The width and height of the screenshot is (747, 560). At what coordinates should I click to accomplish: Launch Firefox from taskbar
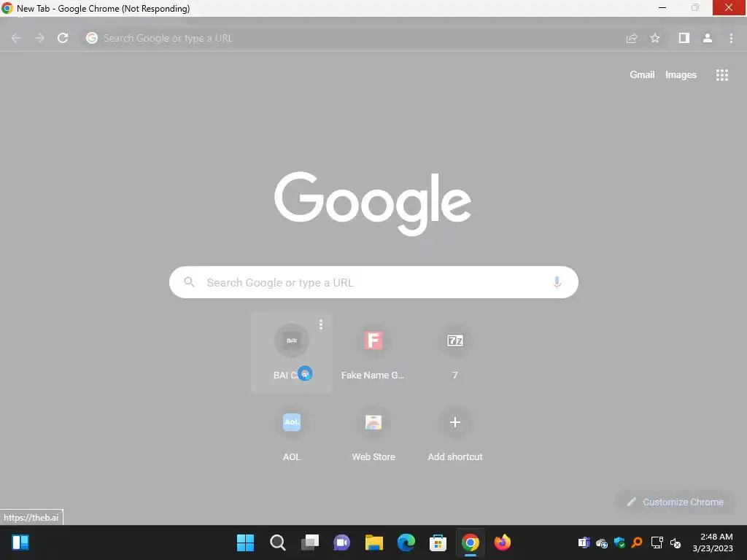tap(502, 542)
